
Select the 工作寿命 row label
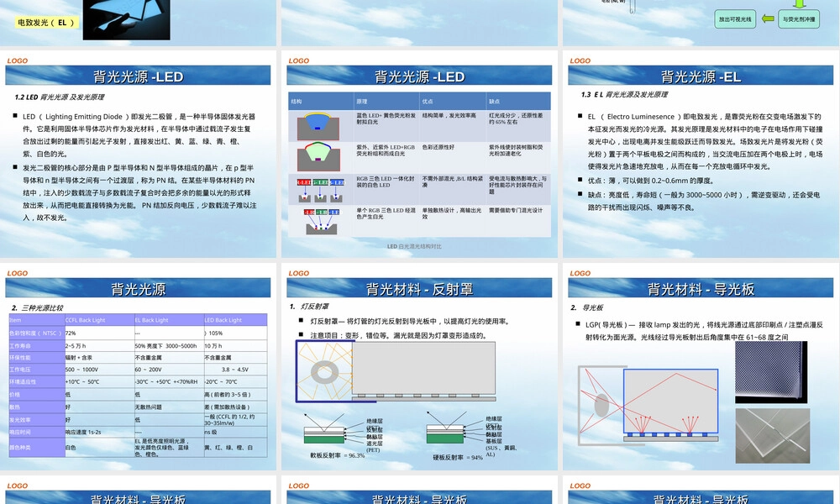[x=37, y=345]
